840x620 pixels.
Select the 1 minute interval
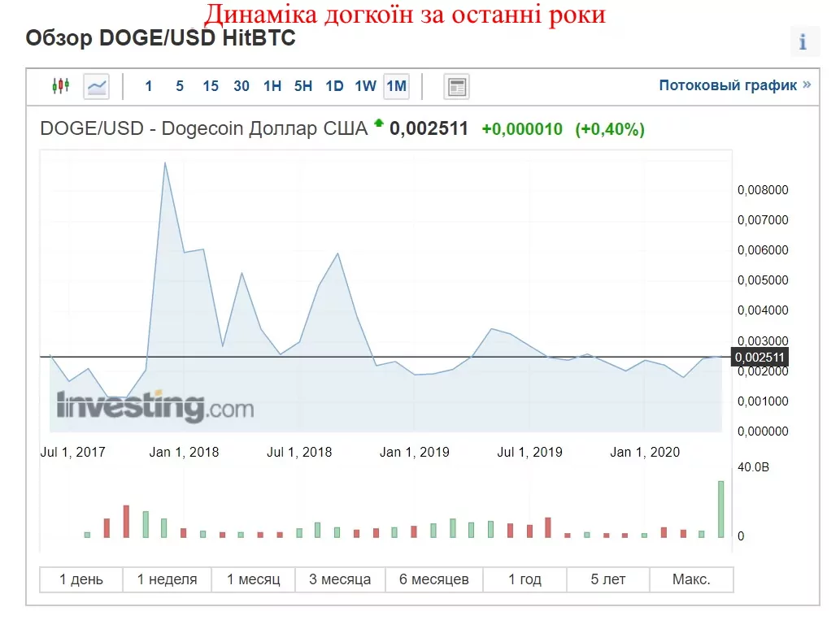[x=148, y=85]
